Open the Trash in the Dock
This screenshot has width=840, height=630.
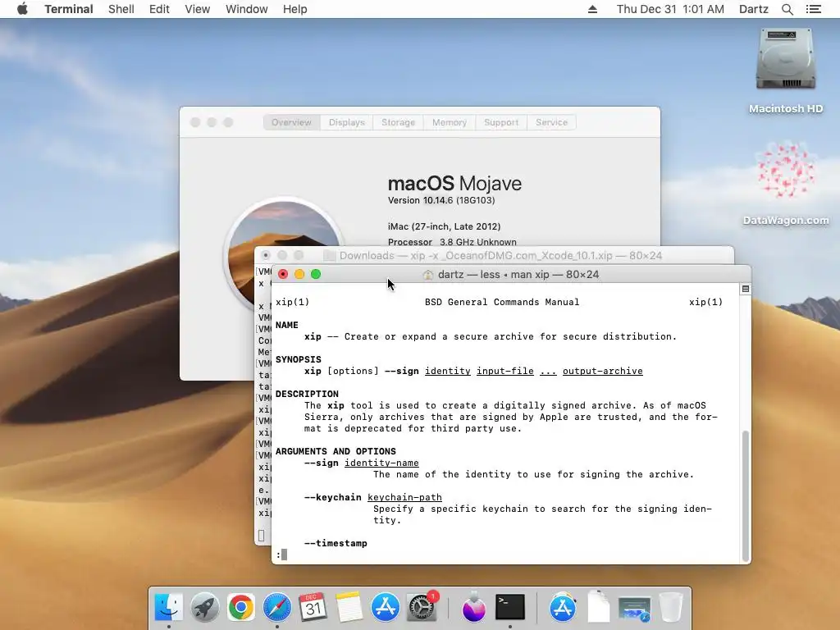[671, 607]
